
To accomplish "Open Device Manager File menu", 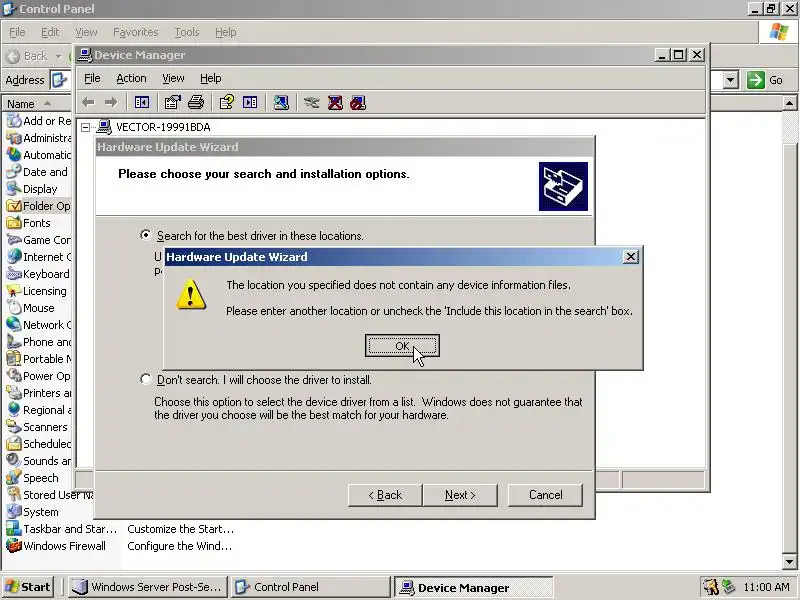I will coord(92,78).
